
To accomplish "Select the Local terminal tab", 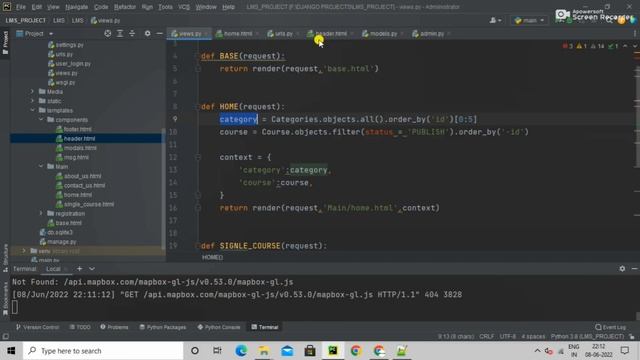I will click(53, 269).
